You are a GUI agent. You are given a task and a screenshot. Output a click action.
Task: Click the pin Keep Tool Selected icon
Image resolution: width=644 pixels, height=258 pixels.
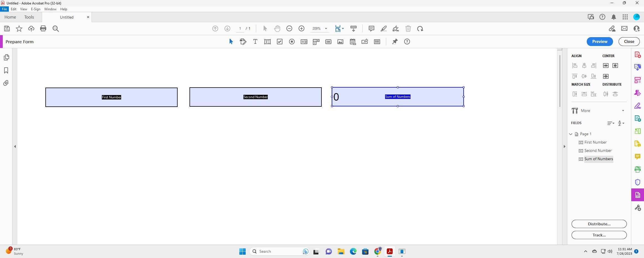pos(395,42)
